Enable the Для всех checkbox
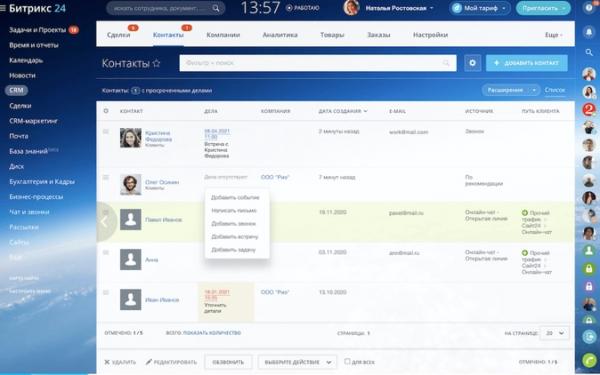Screen dimensions: 600x375 coord(347,361)
